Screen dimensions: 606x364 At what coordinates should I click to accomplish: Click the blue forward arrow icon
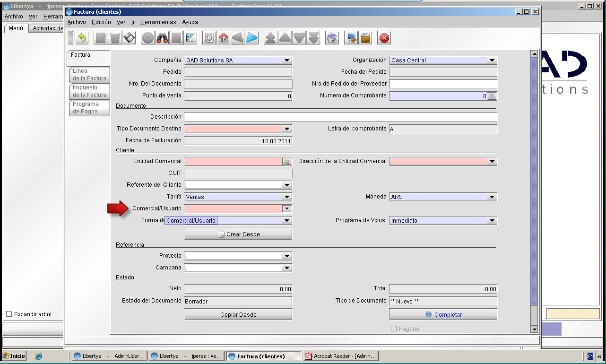(x=252, y=38)
